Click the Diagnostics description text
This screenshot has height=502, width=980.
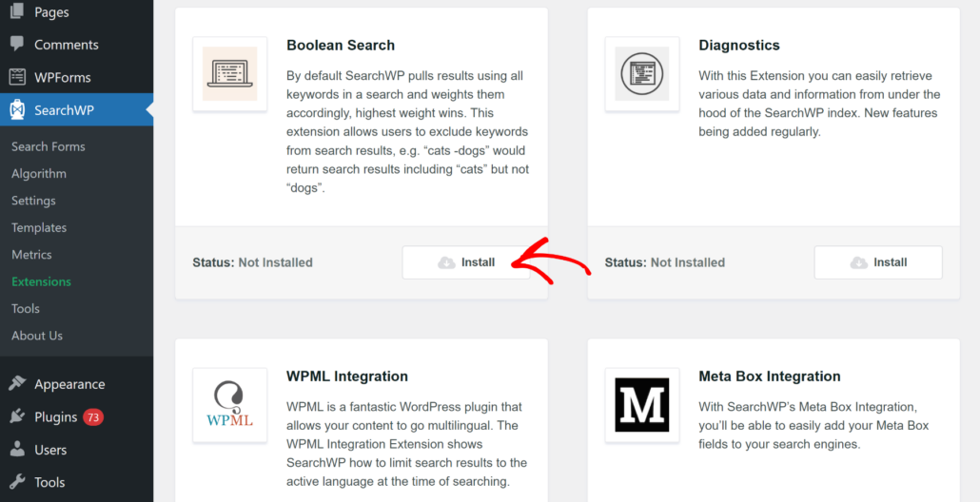tap(819, 104)
